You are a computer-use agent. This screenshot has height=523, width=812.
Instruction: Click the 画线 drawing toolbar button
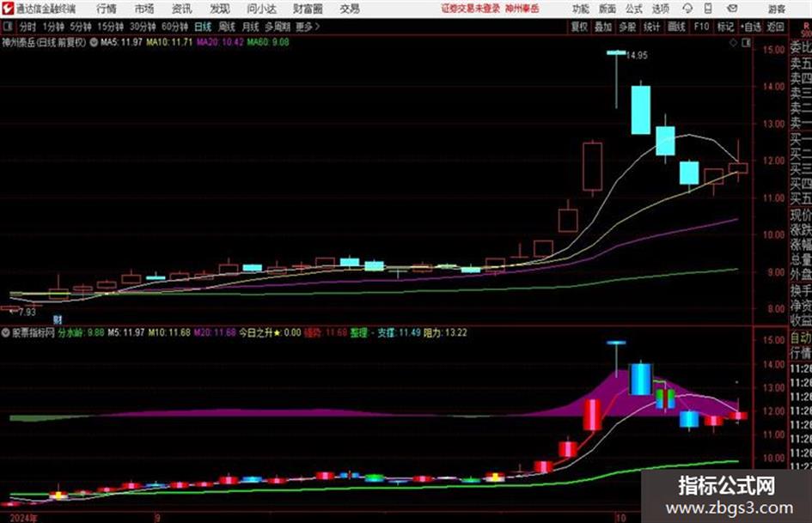(676, 27)
